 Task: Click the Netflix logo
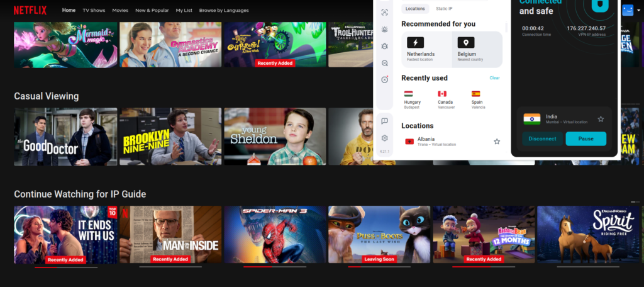coord(30,10)
